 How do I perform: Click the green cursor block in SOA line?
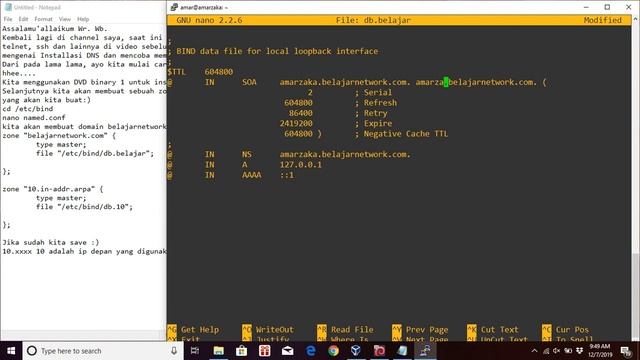click(x=446, y=82)
